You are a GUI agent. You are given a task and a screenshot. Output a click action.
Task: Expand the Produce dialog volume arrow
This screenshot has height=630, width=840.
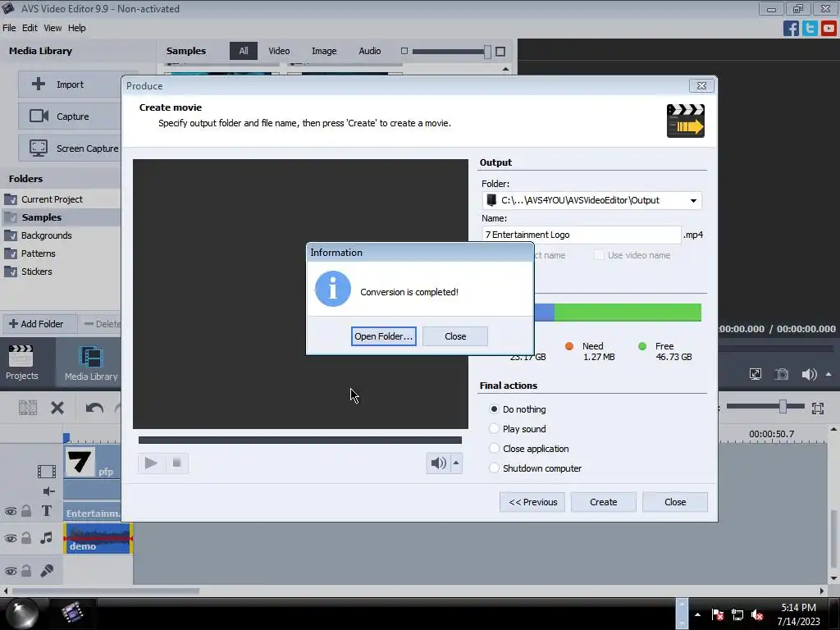456,463
